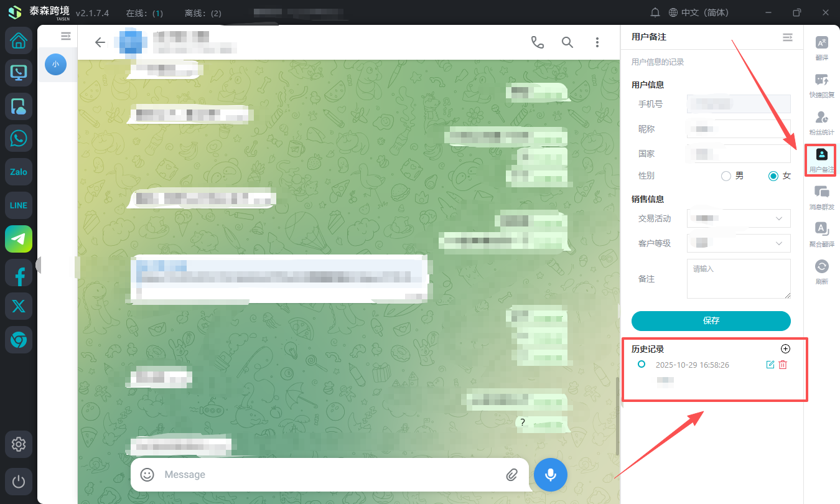The height and width of the screenshot is (504, 840).
Task: Click the phone call icon in chat header
Action: click(x=537, y=42)
